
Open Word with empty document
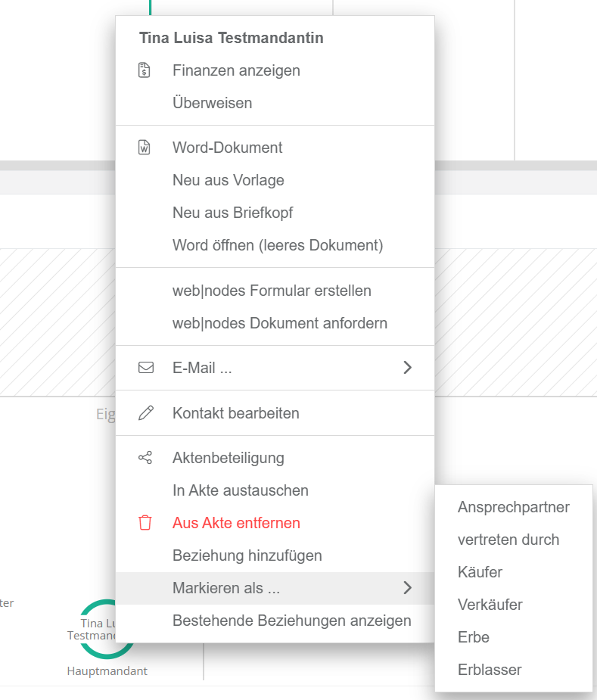pos(278,245)
